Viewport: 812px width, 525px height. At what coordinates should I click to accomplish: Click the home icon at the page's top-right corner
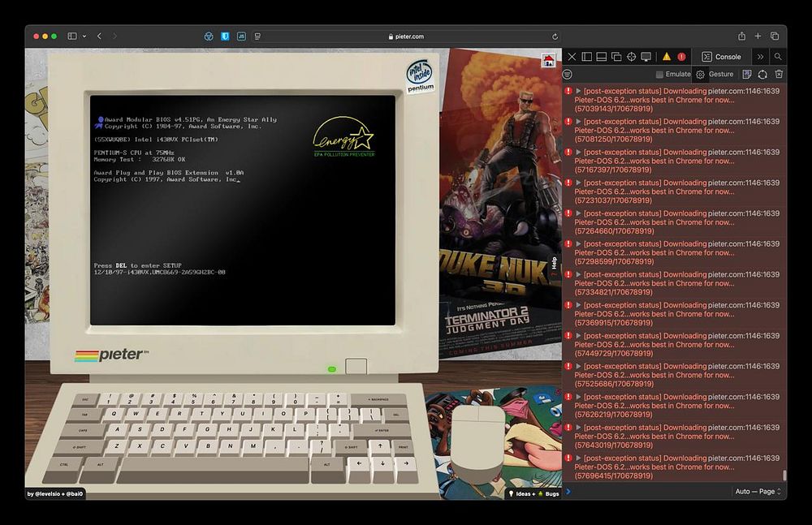coord(548,60)
